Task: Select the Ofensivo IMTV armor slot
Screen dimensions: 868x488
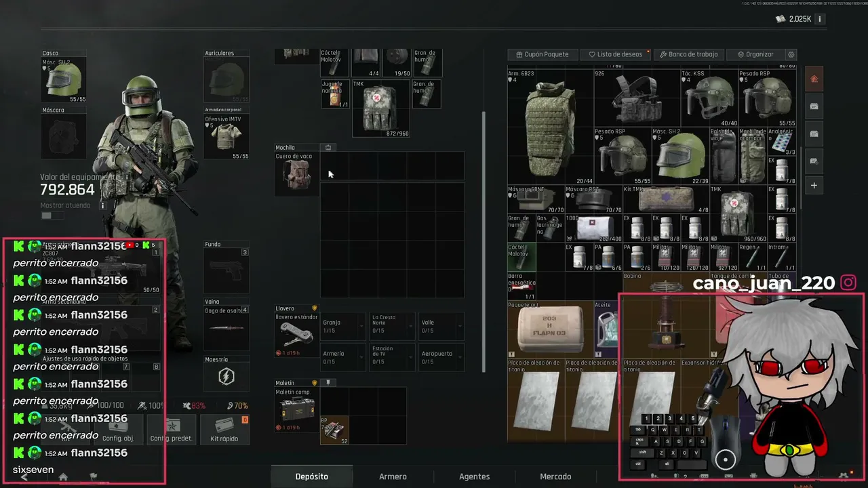Action: tap(226, 137)
